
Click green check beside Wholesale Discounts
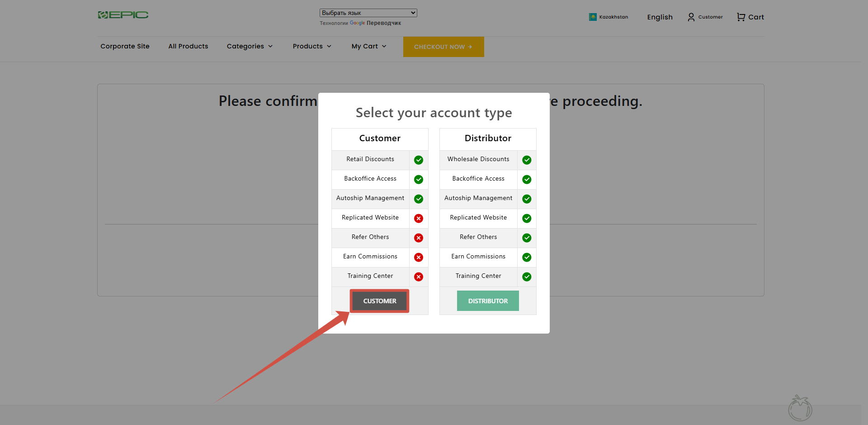pos(527,160)
